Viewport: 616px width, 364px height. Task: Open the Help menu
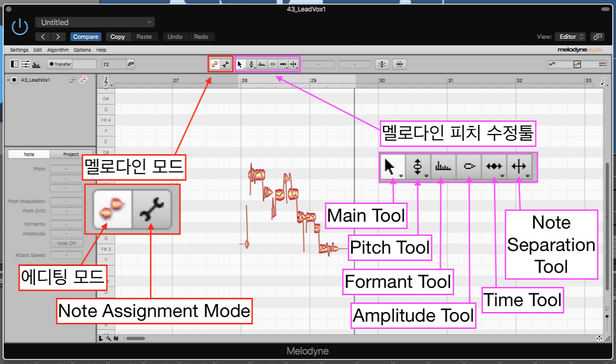101,50
